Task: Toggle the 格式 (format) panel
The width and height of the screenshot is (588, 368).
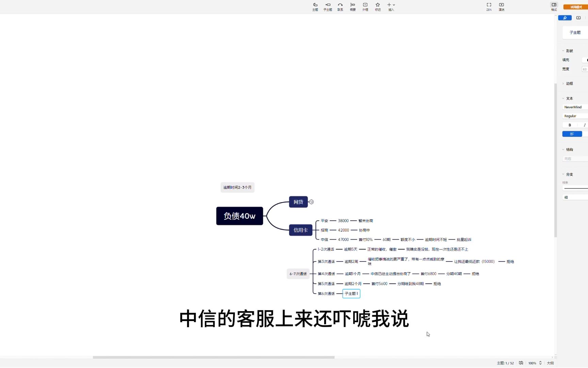Action: point(554,6)
